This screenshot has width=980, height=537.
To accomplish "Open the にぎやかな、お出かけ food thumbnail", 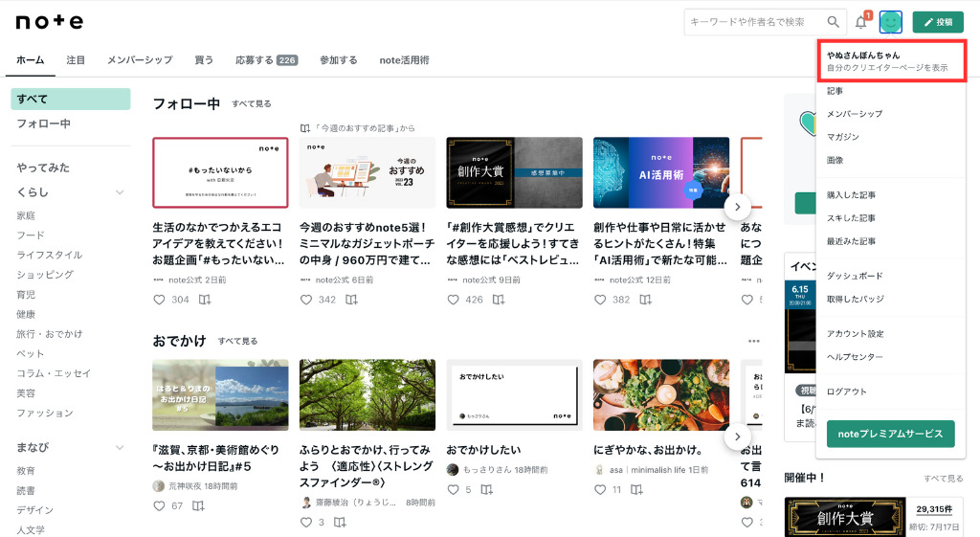I will (661, 394).
